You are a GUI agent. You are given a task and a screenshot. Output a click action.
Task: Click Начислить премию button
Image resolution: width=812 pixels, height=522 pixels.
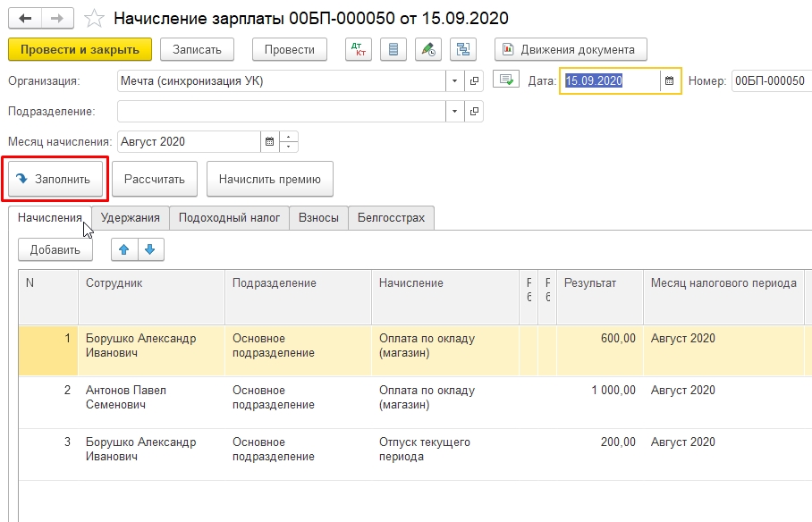[270, 179]
